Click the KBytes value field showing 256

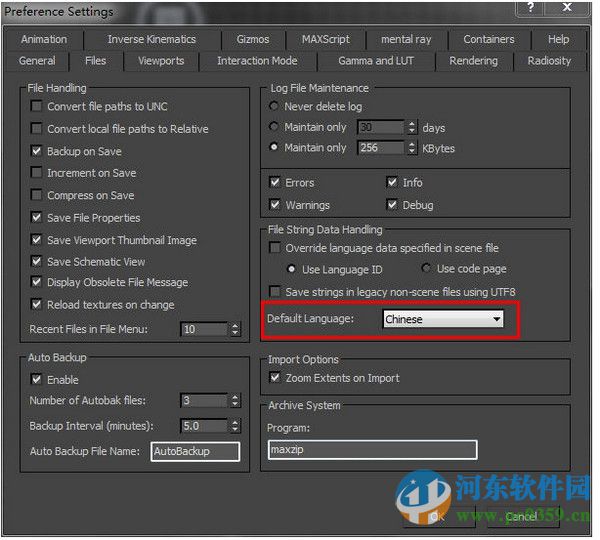click(x=381, y=148)
